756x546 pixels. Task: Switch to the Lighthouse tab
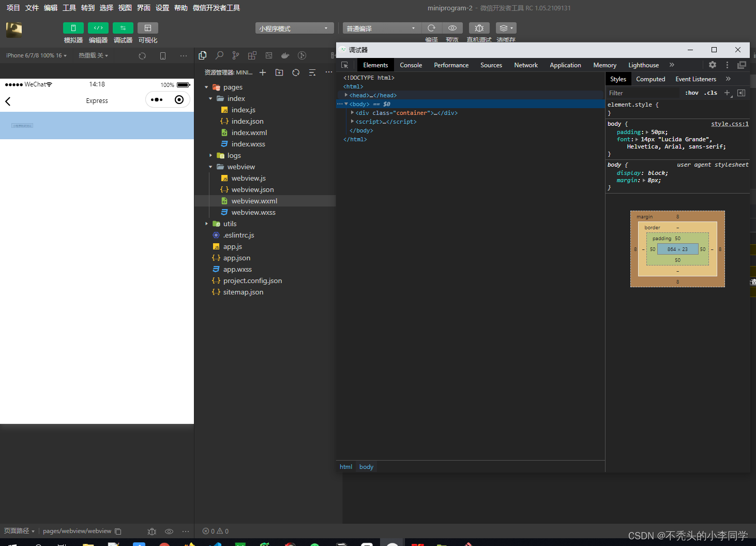click(x=643, y=65)
